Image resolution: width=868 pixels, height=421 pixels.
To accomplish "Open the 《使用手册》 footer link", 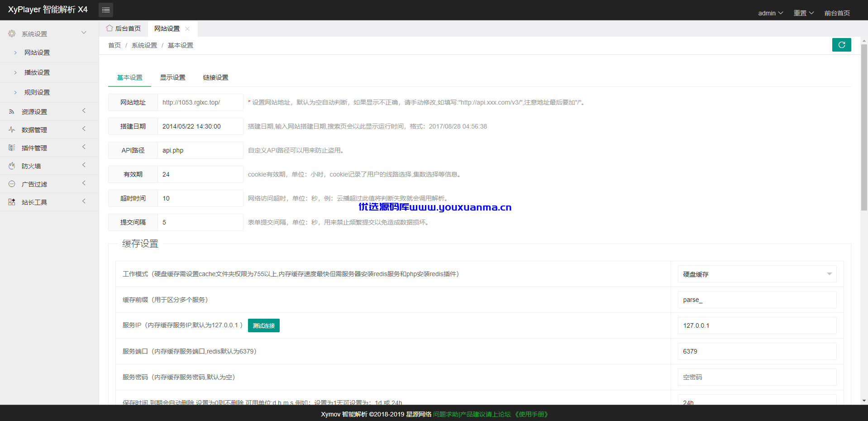I will click(531, 414).
